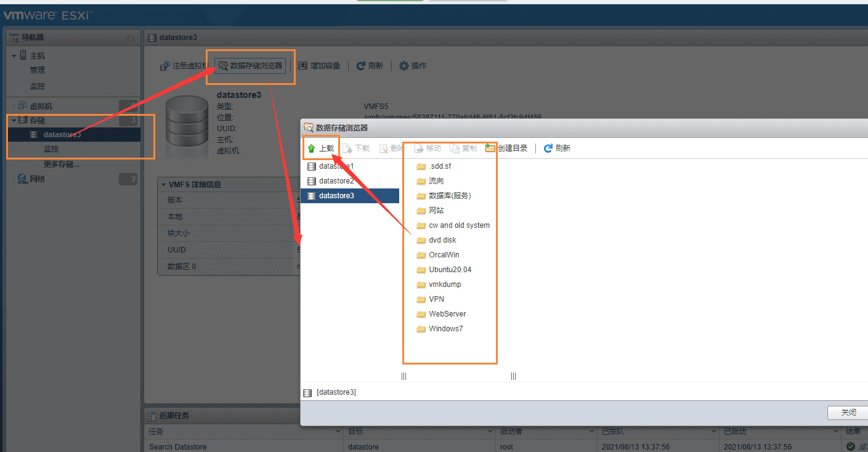Click the 网络 count badge showing 2
Viewport: 868px width, 452px height.
click(x=128, y=179)
